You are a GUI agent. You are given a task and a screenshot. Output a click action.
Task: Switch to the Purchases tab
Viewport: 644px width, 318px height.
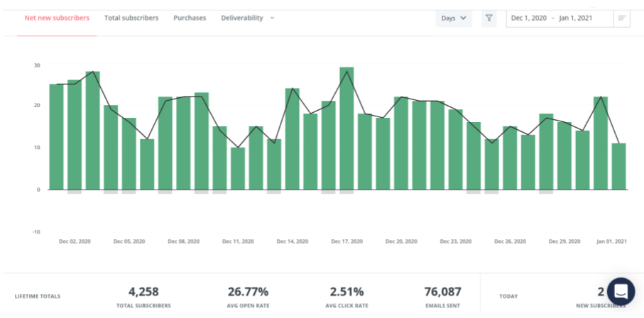click(x=190, y=18)
